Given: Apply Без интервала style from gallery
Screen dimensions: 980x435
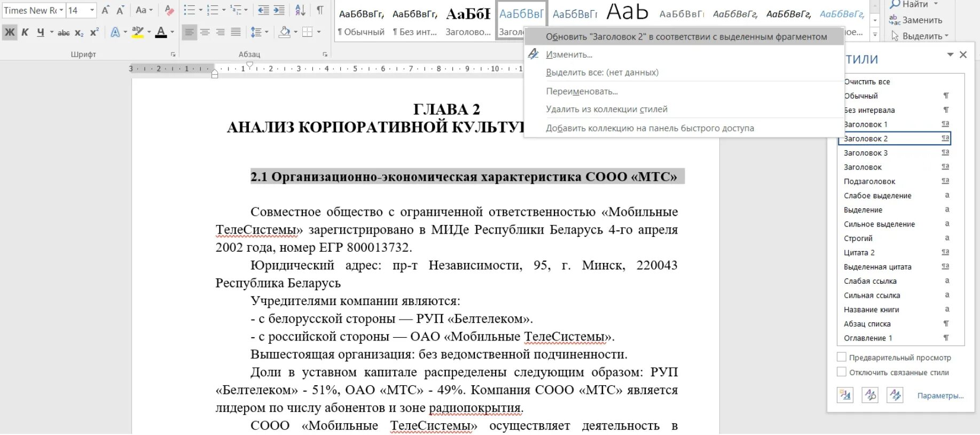Looking at the screenshot, I should (415, 21).
